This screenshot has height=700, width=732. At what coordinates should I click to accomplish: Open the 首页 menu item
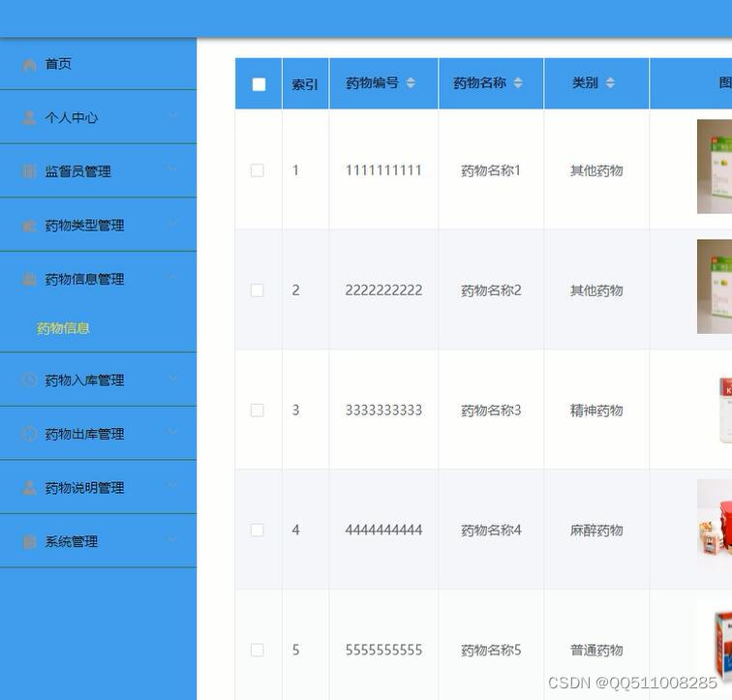click(98, 64)
